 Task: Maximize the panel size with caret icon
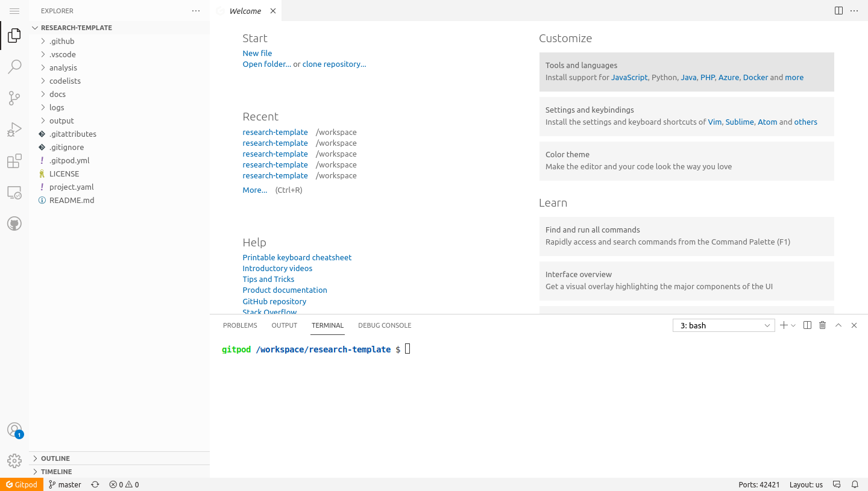(838, 325)
